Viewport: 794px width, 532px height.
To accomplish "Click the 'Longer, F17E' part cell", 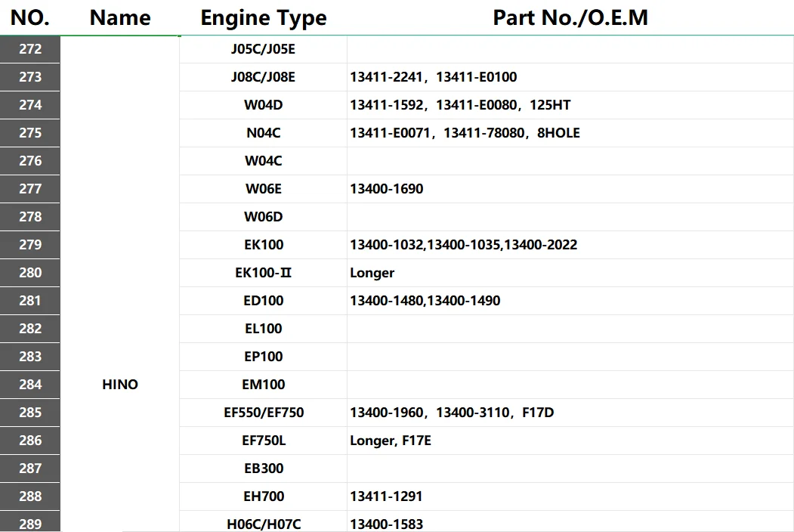I will 570,441.
